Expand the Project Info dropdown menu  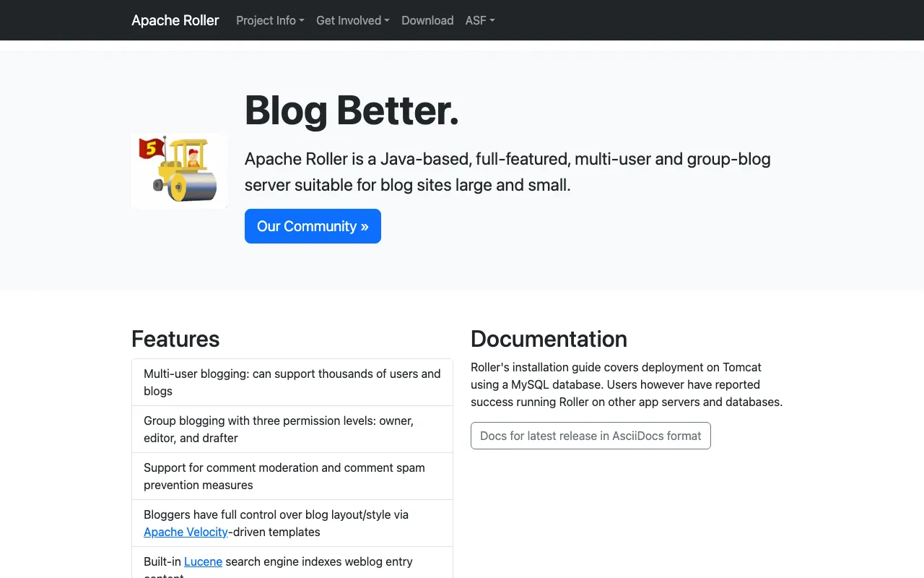(x=270, y=20)
